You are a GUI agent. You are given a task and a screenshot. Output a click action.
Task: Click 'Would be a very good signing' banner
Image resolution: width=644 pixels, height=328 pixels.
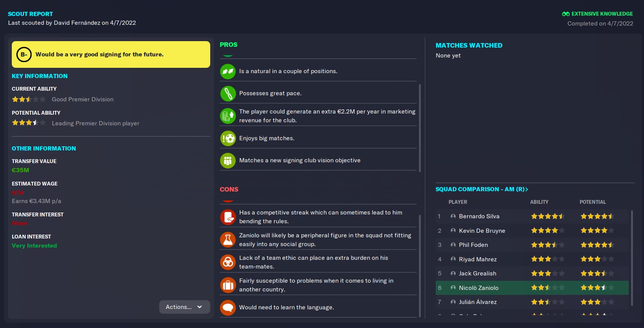(x=111, y=54)
